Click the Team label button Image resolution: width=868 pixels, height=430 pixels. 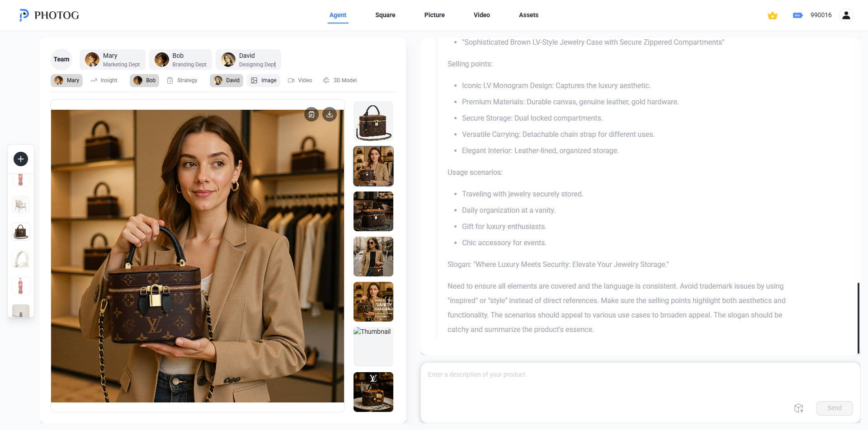point(61,59)
